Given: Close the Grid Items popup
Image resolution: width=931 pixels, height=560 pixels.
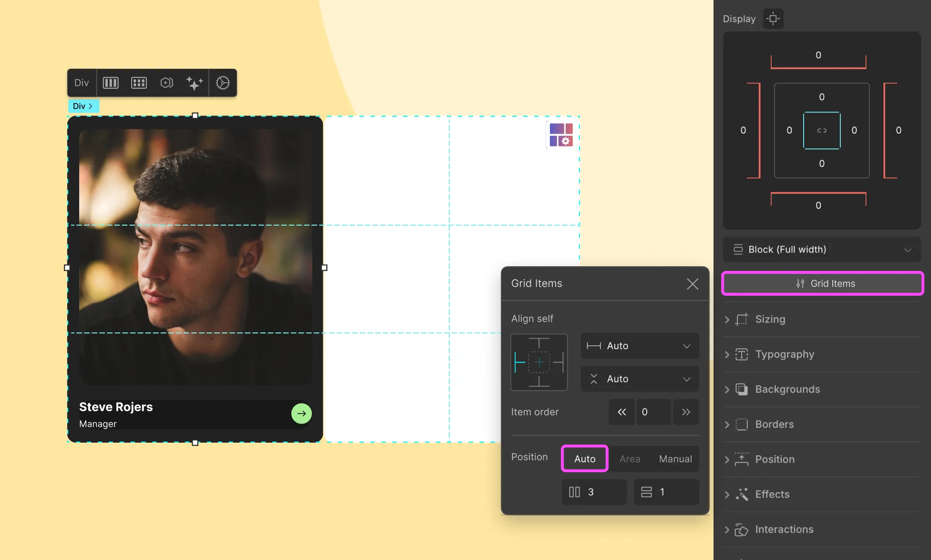Looking at the screenshot, I should click(693, 284).
